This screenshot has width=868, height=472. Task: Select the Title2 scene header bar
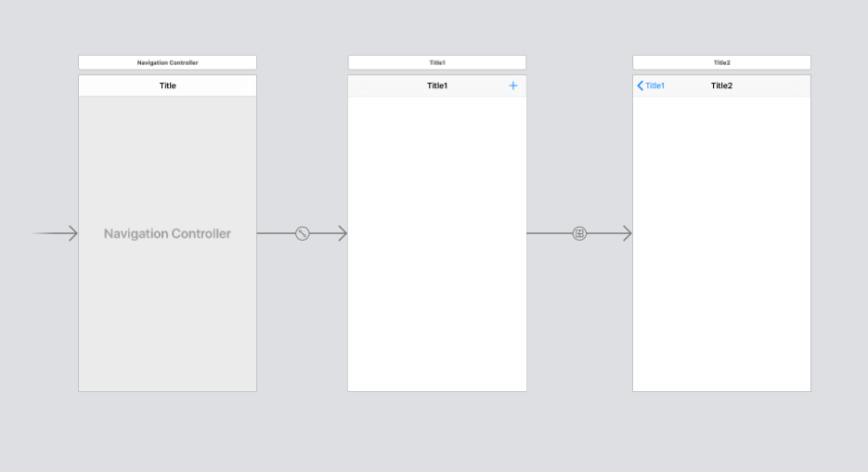point(721,62)
